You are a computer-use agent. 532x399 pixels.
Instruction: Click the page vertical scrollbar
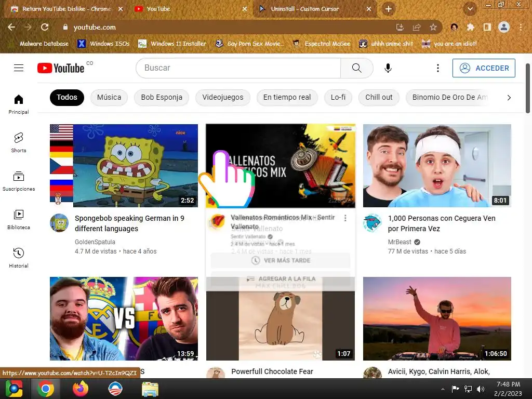pyautogui.click(x=528, y=88)
